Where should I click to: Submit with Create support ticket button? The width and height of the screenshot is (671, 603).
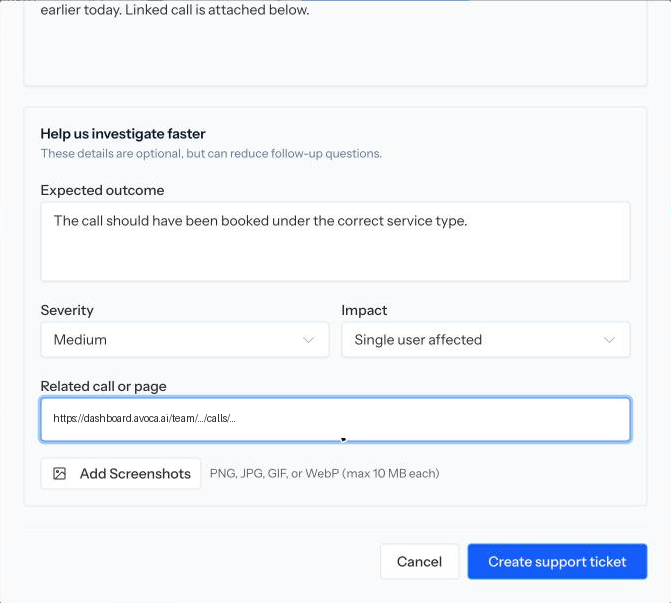pos(557,561)
